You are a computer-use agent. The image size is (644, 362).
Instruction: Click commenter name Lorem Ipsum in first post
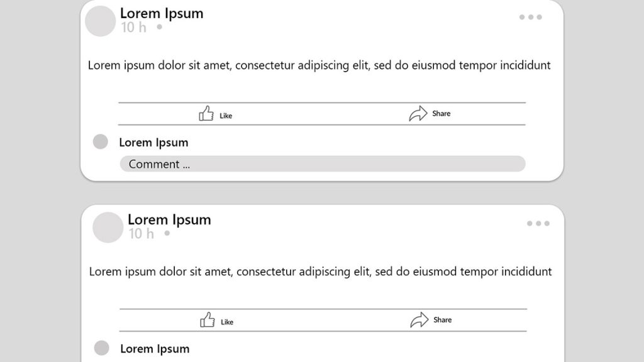point(153,143)
